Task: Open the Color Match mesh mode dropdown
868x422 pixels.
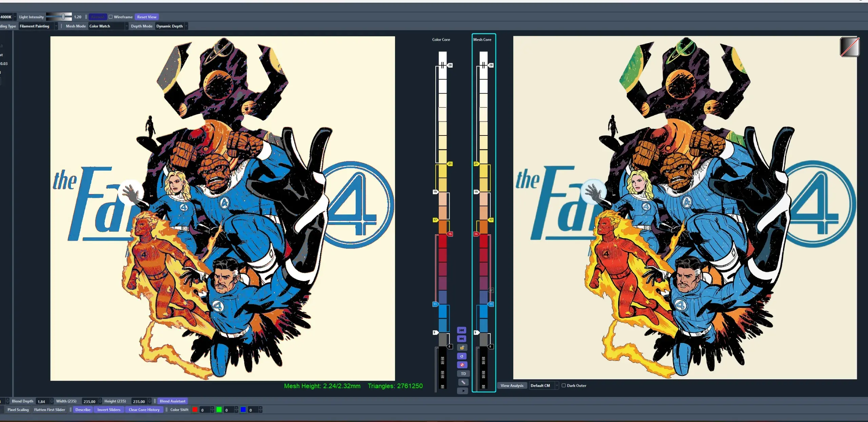Action: point(108,26)
